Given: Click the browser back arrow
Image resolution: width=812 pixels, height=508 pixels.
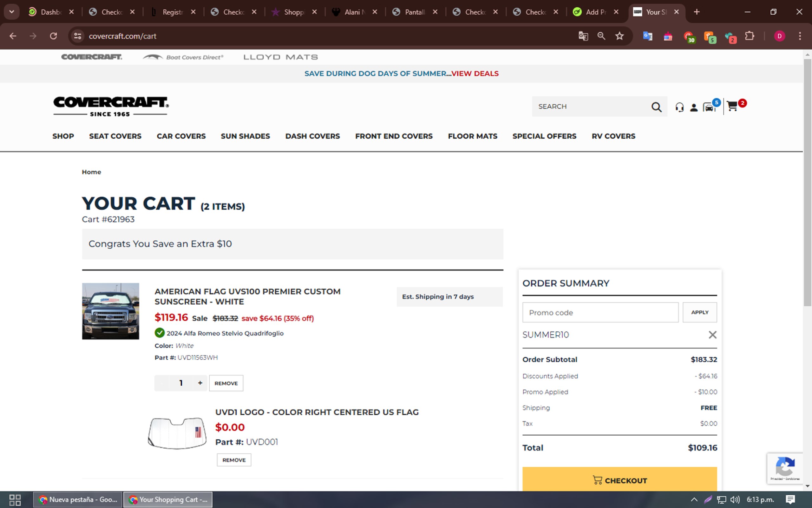Looking at the screenshot, I should point(13,36).
